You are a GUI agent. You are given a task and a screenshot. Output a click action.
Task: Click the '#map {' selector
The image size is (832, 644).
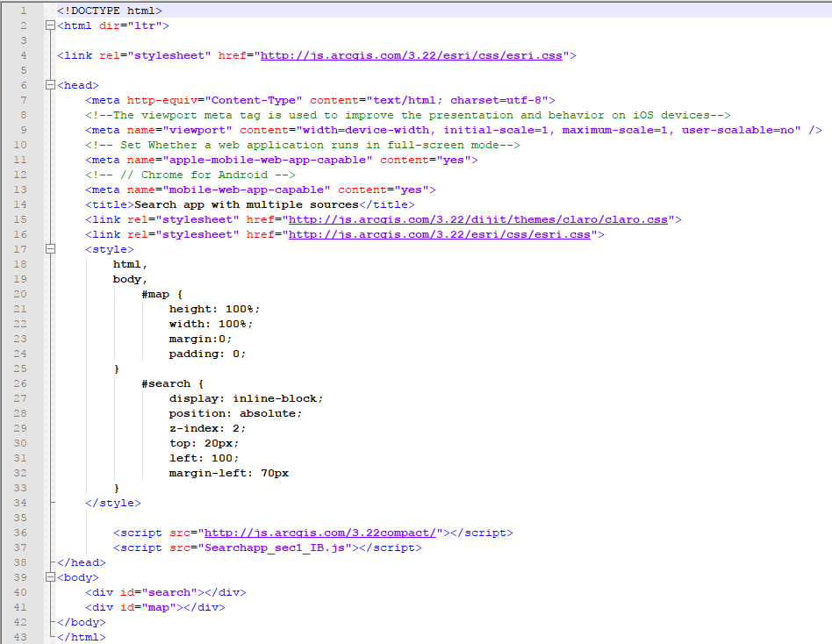161,294
